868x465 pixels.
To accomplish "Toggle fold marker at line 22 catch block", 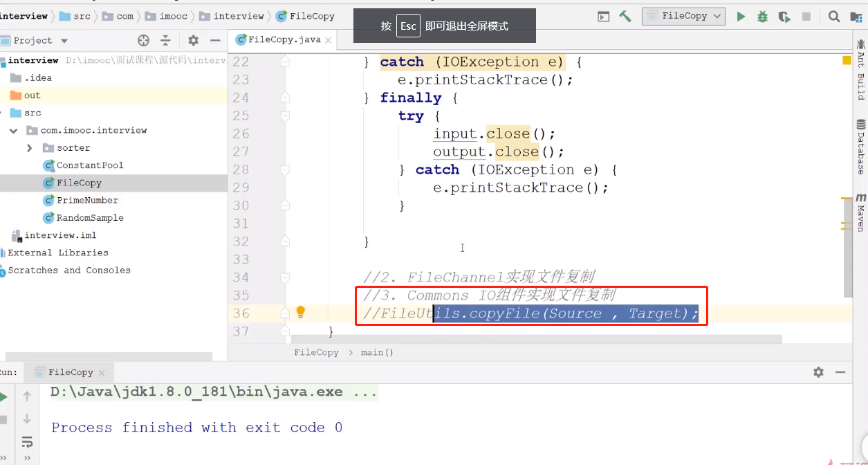I will click(284, 62).
